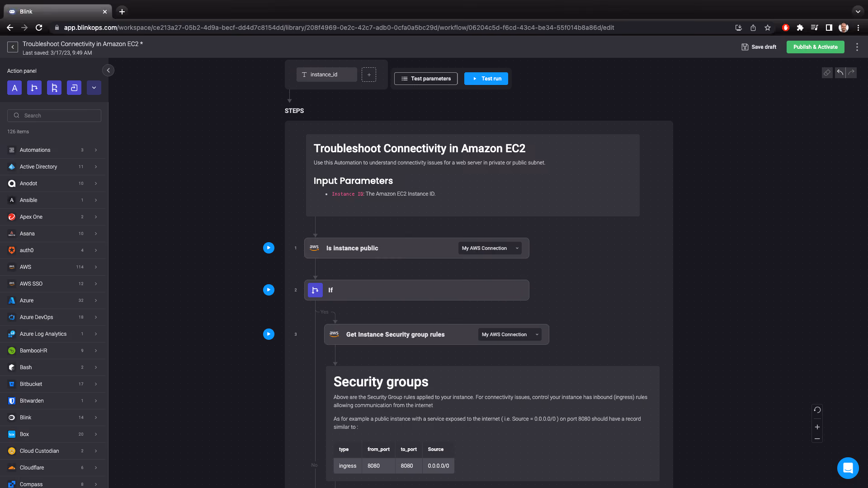Screen dimensions: 868x488
Task: Expand auth0 category
Action: (52, 250)
